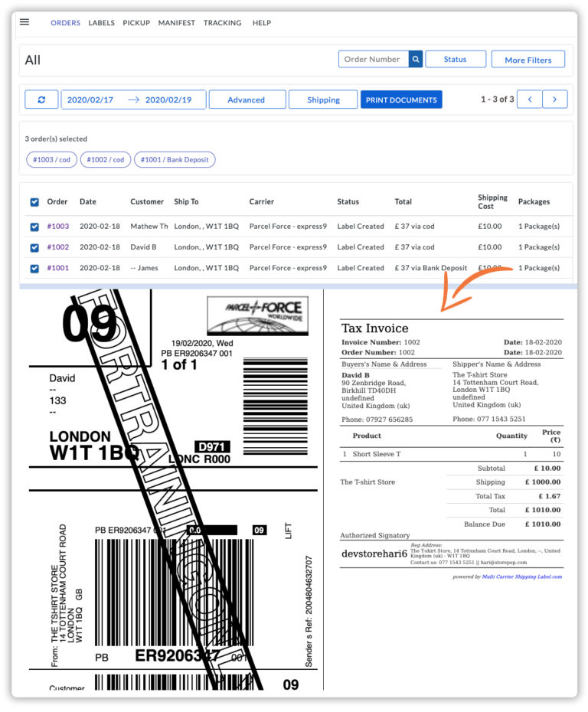Click the Parcel Force Worldwide logo
This screenshot has width=588, height=712.
(257, 316)
